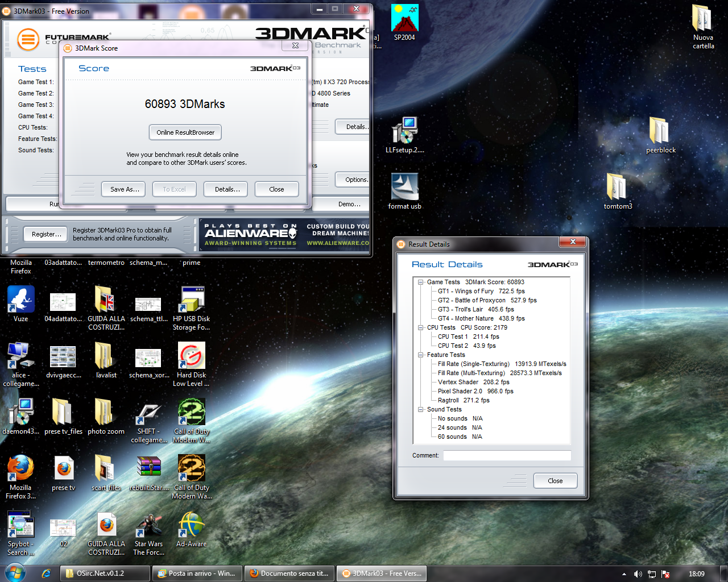Open the tomtom3 folder
This screenshot has height=582, width=728.
tap(618, 192)
